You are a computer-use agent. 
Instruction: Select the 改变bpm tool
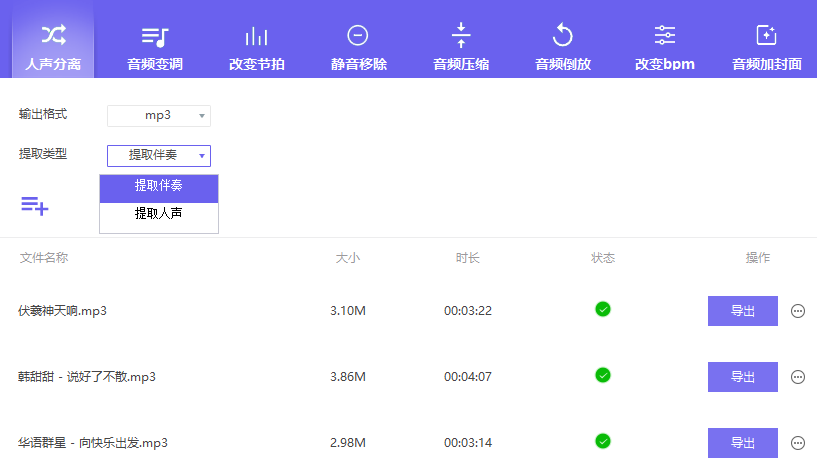click(665, 48)
